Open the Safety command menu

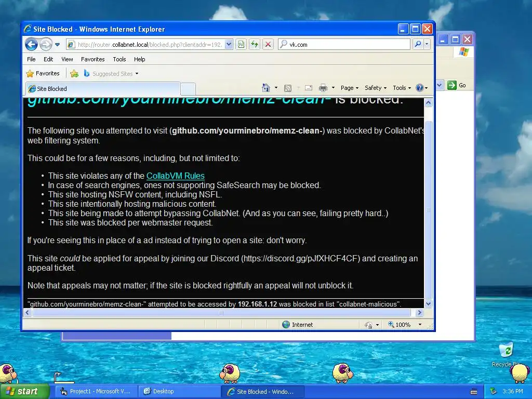pyautogui.click(x=376, y=88)
